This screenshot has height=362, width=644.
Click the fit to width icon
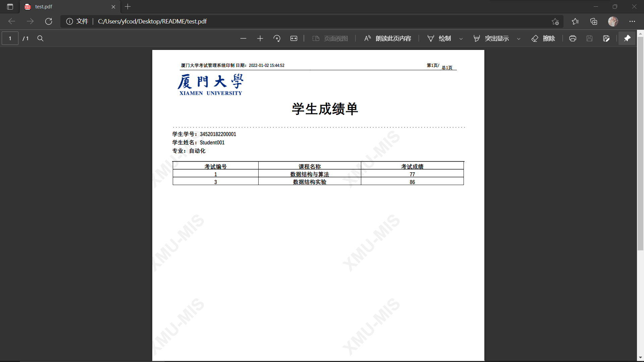[x=294, y=39]
